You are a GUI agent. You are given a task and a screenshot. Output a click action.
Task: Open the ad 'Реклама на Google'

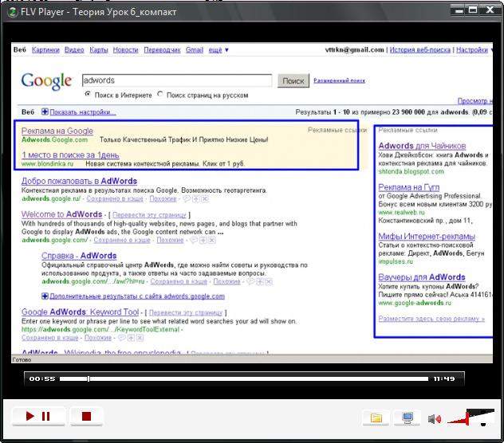[x=57, y=131]
